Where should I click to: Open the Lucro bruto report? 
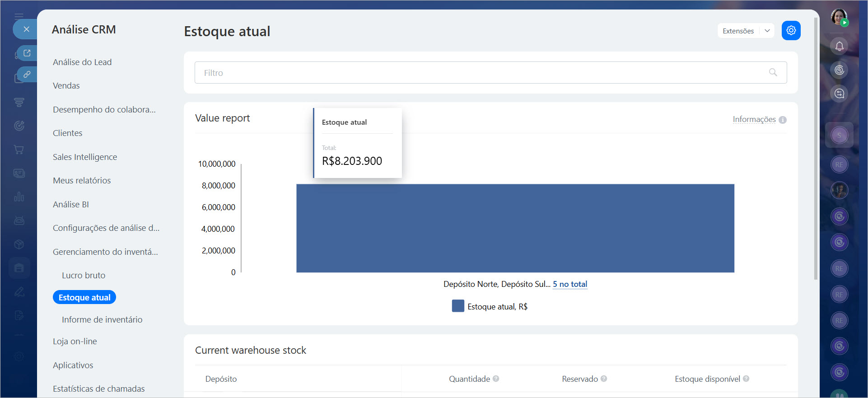[84, 275]
